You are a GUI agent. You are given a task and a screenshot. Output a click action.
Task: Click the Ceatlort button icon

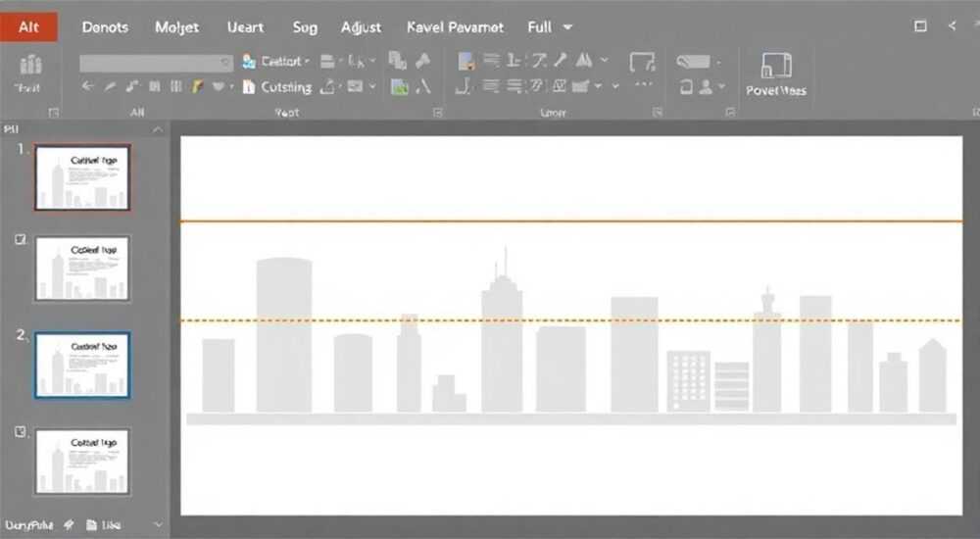pyautogui.click(x=249, y=62)
